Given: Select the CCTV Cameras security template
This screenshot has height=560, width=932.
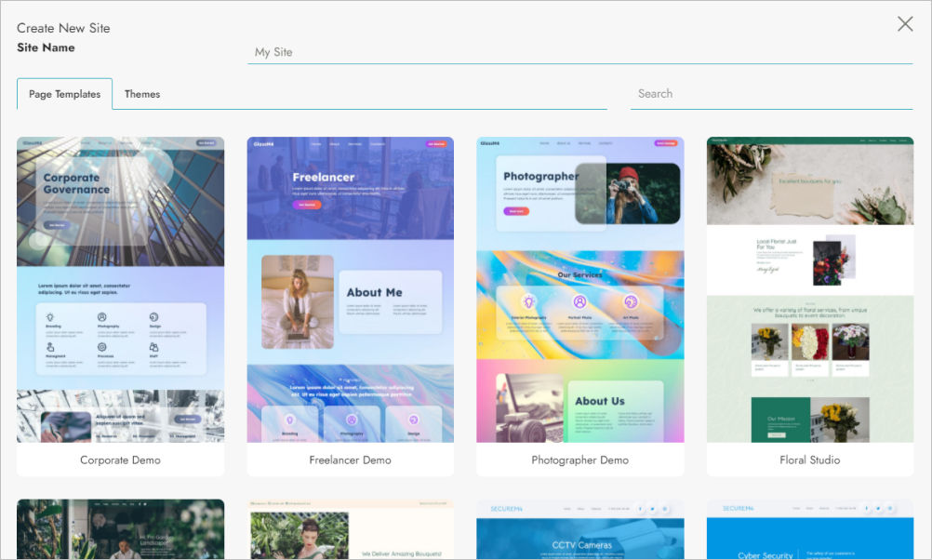Looking at the screenshot, I should click(x=579, y=529).
